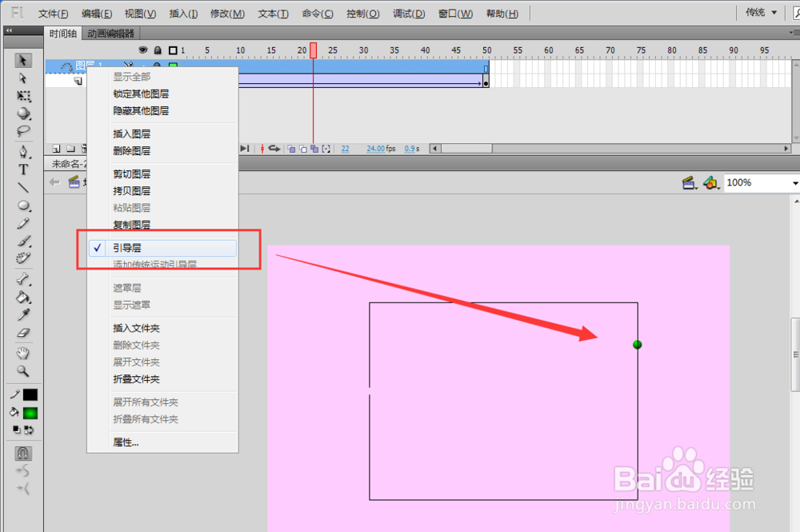Open the 视图(V) menu
The height and width of the screenshot is (532, 800).
(140, 14)
